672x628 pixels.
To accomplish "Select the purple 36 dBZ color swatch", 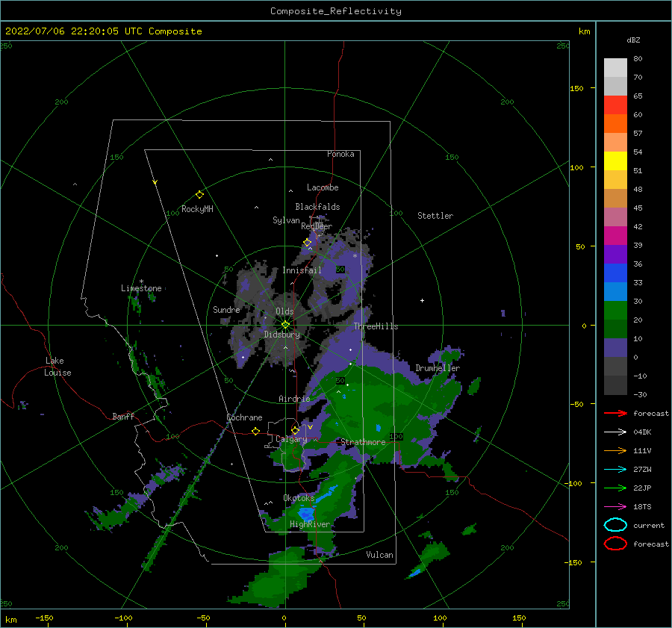I will tap(615, 254).
